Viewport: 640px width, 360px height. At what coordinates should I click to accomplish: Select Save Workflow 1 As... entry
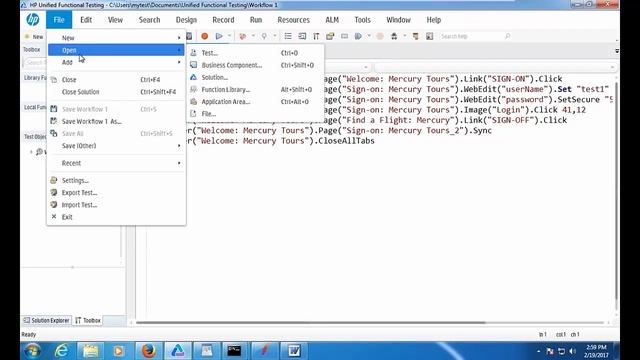pos(116,121)
